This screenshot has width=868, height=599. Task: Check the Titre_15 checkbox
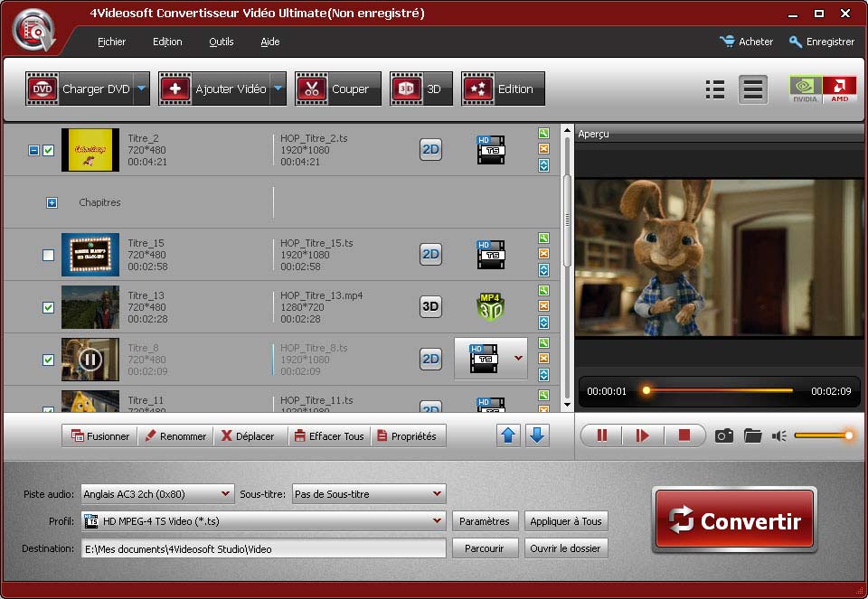pyautogui.click(x=49, y=255)
